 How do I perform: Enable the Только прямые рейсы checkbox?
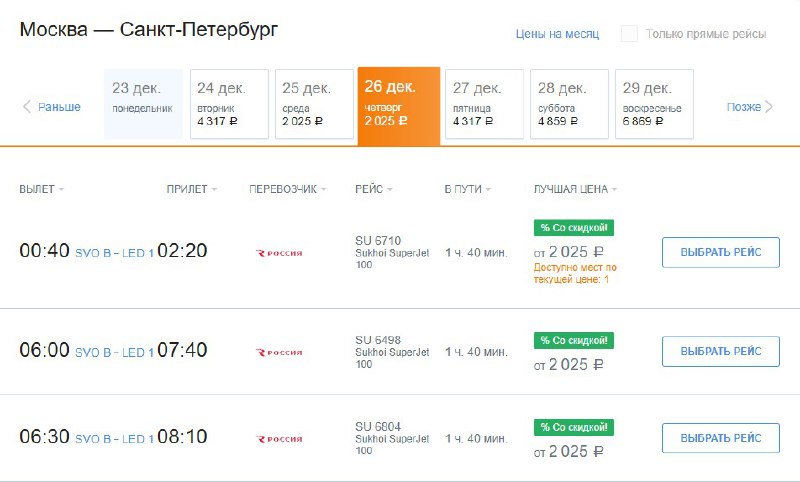coord(629,34)
